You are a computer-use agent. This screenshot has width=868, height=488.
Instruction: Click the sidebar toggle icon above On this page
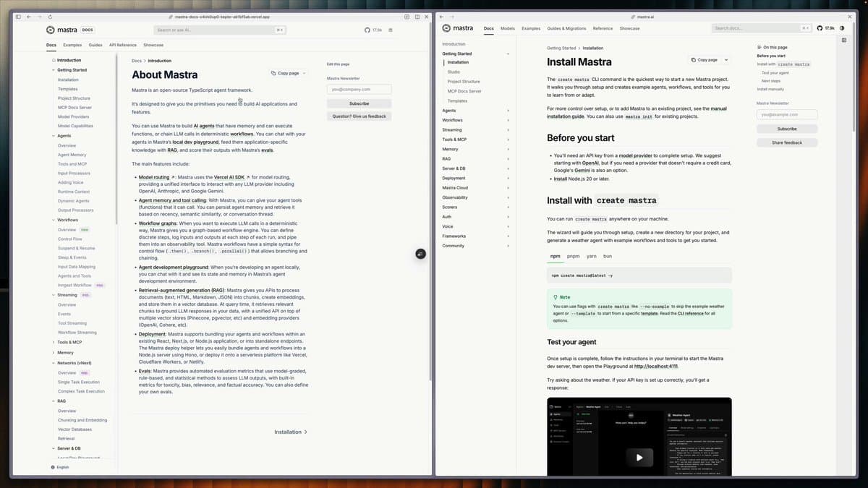[x=843, y=40]
